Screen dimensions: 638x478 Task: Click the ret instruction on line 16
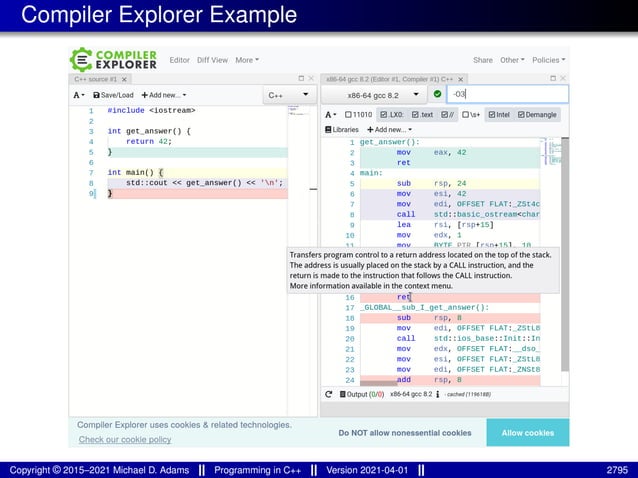click(404, 297)
